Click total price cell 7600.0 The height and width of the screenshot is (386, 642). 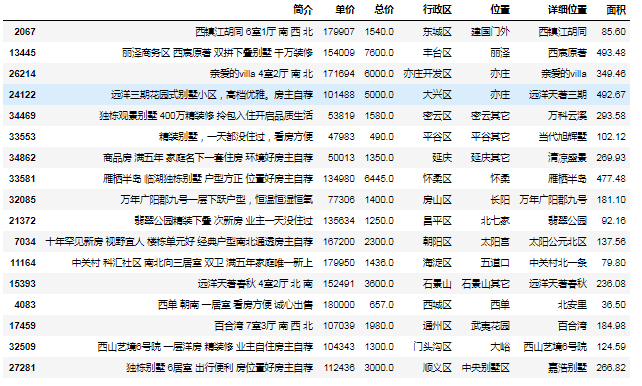point(379,53)
